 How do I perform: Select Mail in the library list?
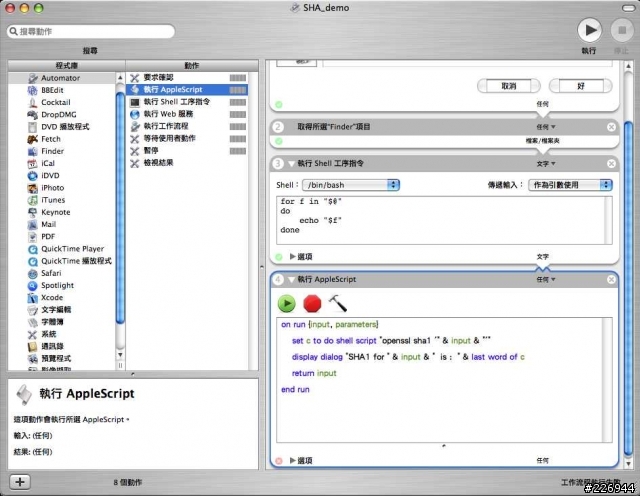point(62,224)
